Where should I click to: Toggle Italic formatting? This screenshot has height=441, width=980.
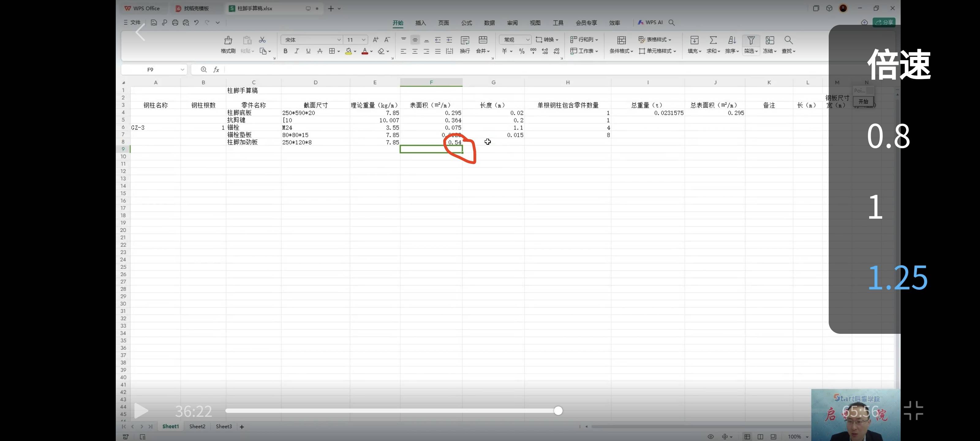tap(297, 51)
